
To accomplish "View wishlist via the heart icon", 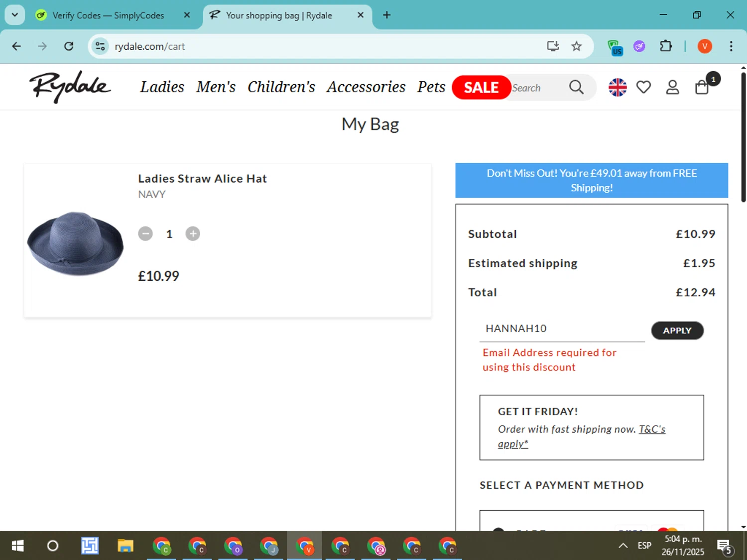I will pos(644,87).
